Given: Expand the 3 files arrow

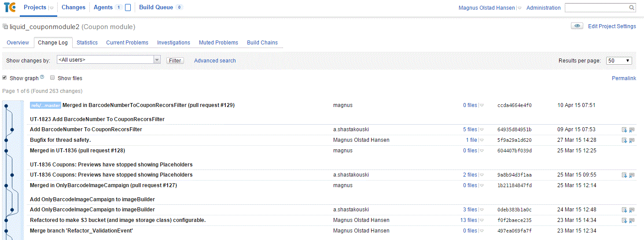Looking at the screenshot, I should (482, 210).
